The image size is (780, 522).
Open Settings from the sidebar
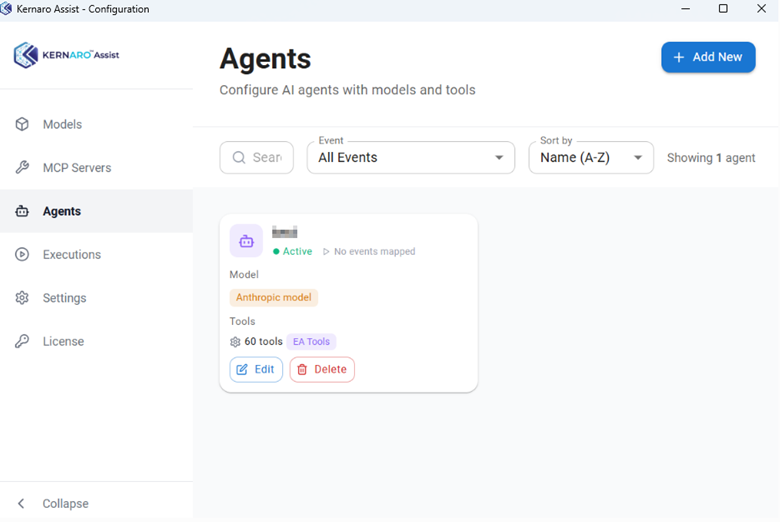tap(97, 298)
